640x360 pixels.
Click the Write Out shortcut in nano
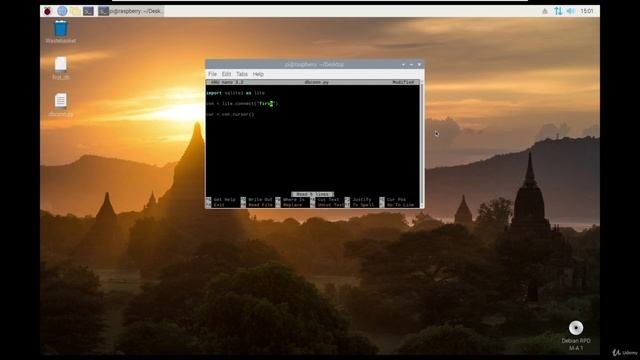(257, 200)
